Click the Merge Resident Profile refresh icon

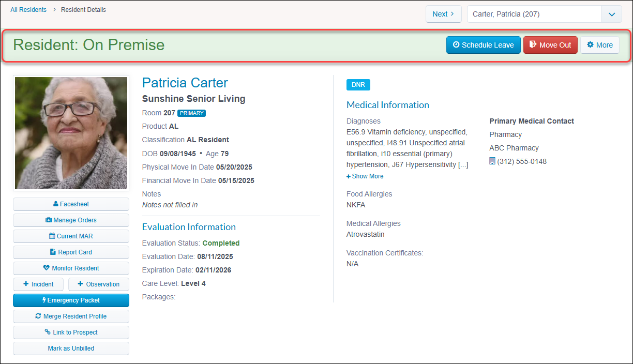click(39, 316)
